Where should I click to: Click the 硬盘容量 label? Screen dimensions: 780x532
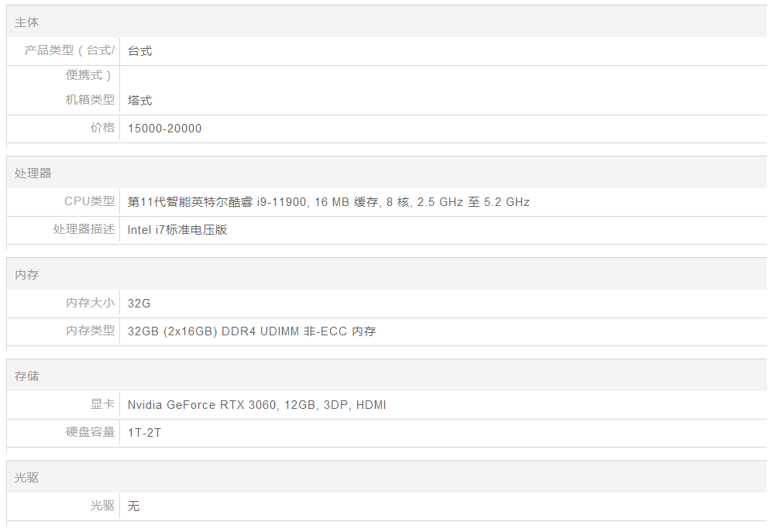click(x=90, y=432)
